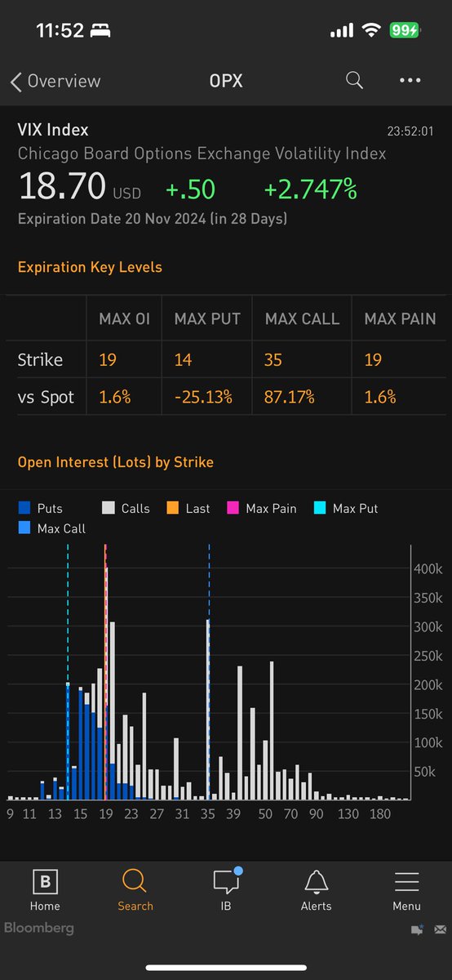This screenshot has height=980, width=452.
Task: Open the three-dot more options menu
Action: click(410, 80)
